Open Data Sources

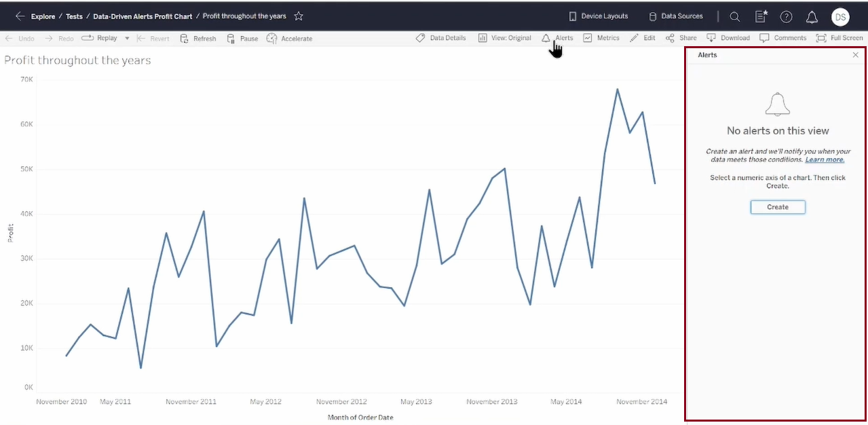675,16
